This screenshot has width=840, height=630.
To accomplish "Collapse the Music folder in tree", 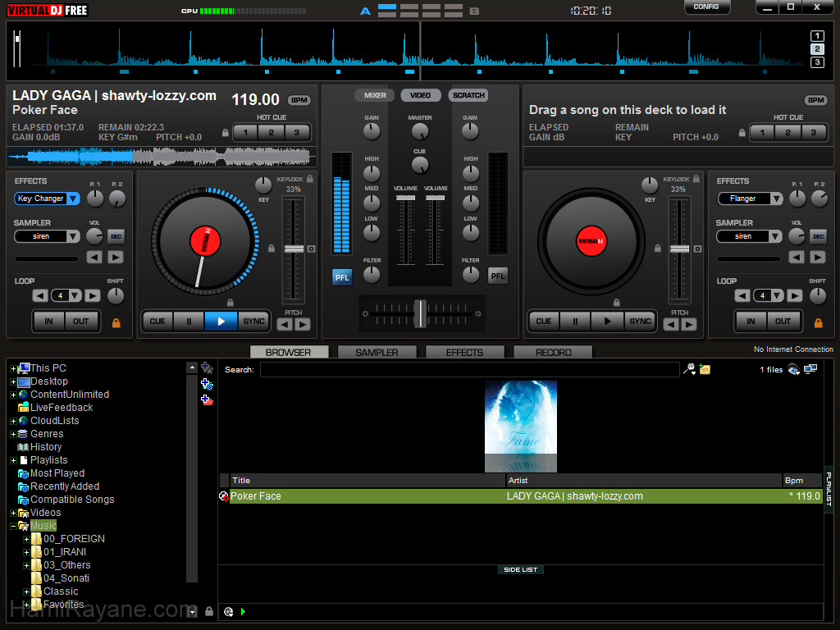I will 13,526.
